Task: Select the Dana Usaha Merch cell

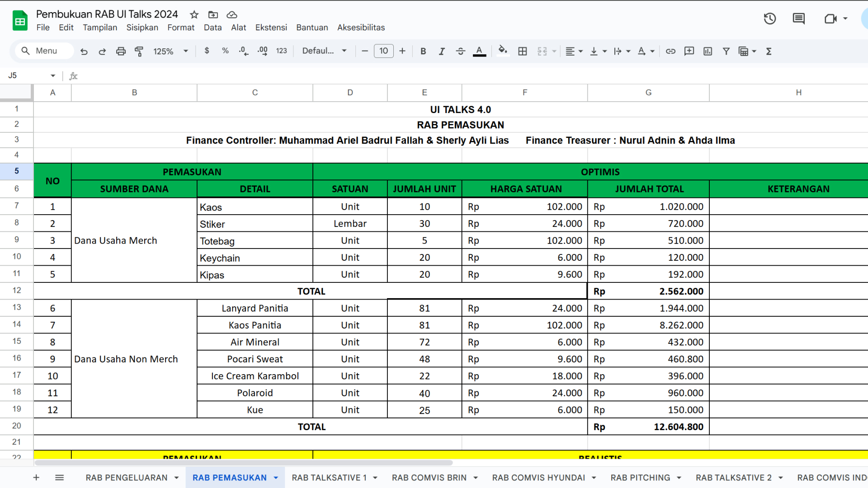Action: pyautogui.click(x=134, y=240)
